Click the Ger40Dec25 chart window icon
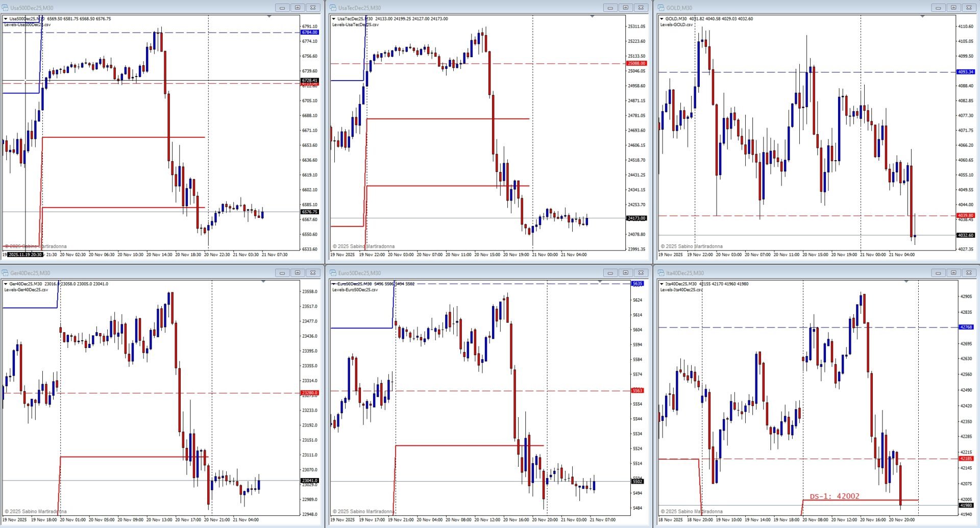 5,273
